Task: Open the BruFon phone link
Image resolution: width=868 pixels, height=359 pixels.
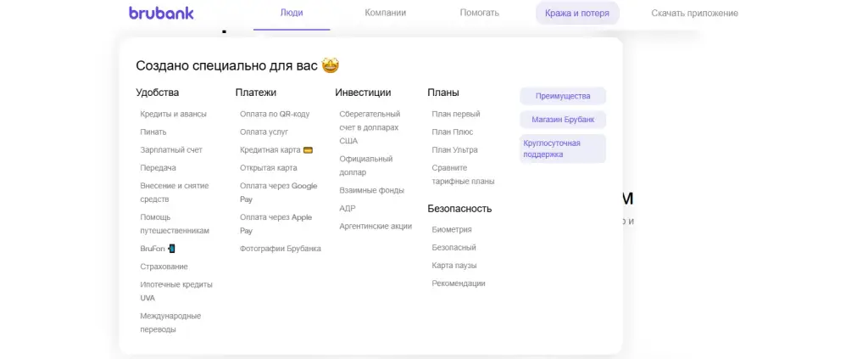Action: (x=157, y=249)
